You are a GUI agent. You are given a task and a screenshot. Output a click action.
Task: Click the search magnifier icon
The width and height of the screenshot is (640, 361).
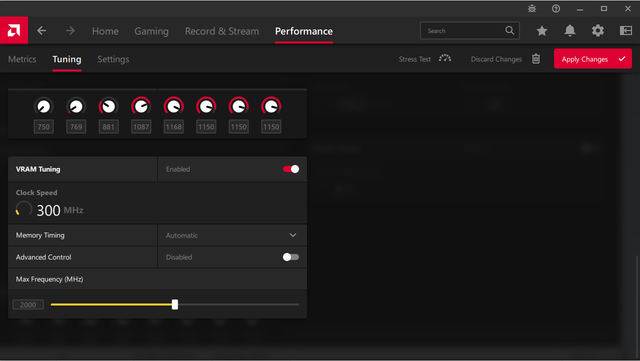tap(509, 31)
